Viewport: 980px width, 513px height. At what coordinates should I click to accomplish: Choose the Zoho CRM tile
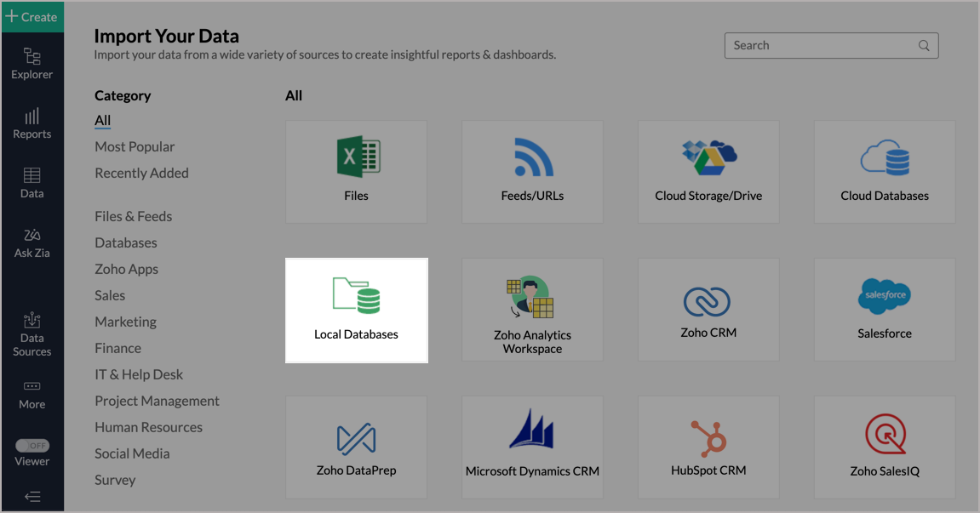click(x=708, y=310)
